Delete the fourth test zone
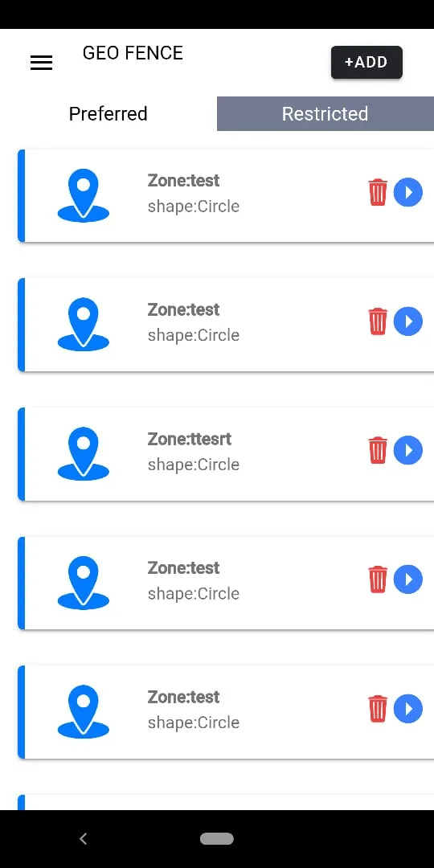Image resolution: width=434 pixels, height=868 pixels. click(x=378, y=579)
